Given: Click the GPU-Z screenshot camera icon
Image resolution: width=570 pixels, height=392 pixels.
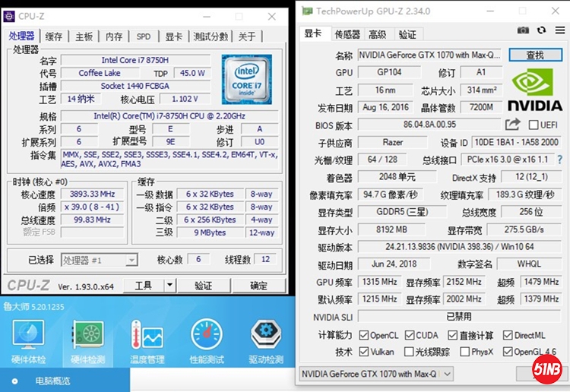Looking at the screenshot, I should point(523,30).
